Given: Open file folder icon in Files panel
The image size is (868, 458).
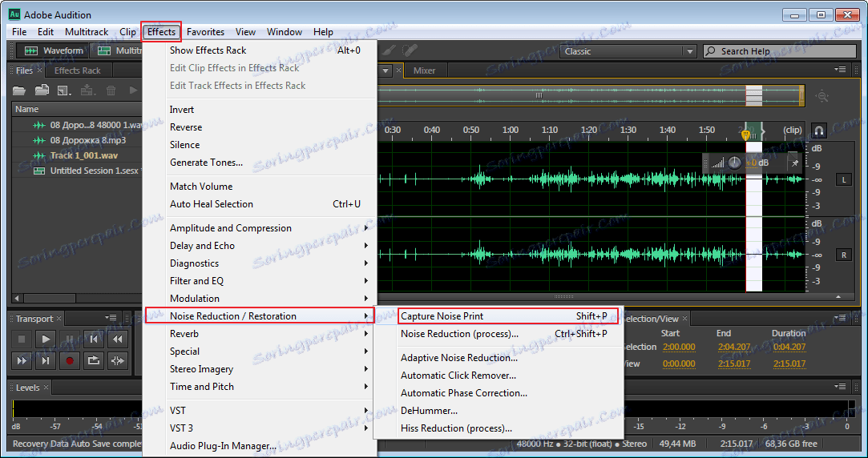Looking at the screenshot, I should click(19, 90).
